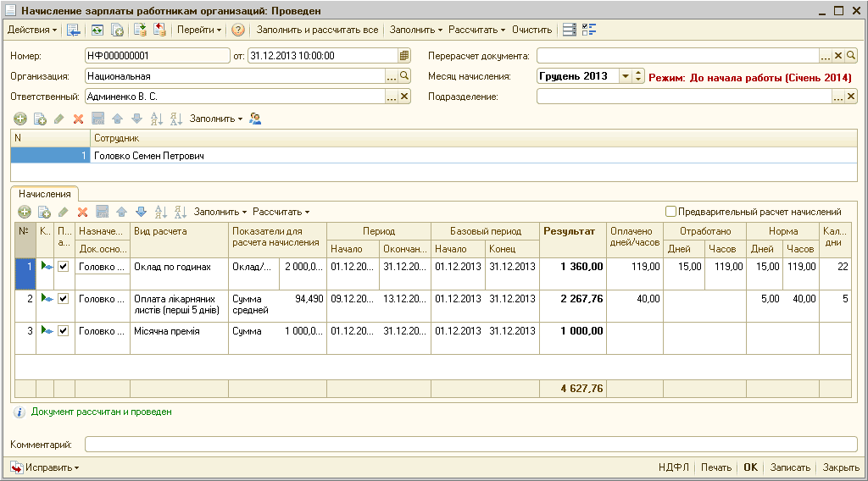Screen dimensions: 868x481
Task: Click the OK button
Action: [750, 467]
